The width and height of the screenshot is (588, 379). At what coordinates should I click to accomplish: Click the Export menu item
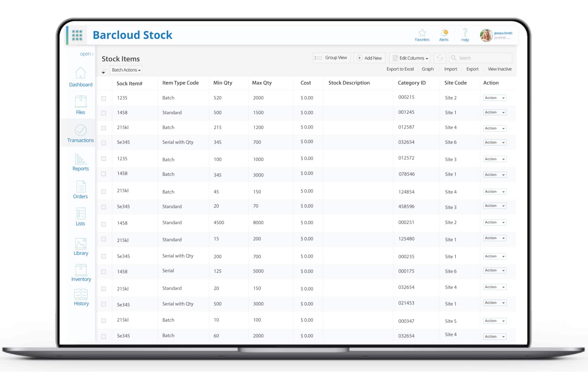click(473, 69)
